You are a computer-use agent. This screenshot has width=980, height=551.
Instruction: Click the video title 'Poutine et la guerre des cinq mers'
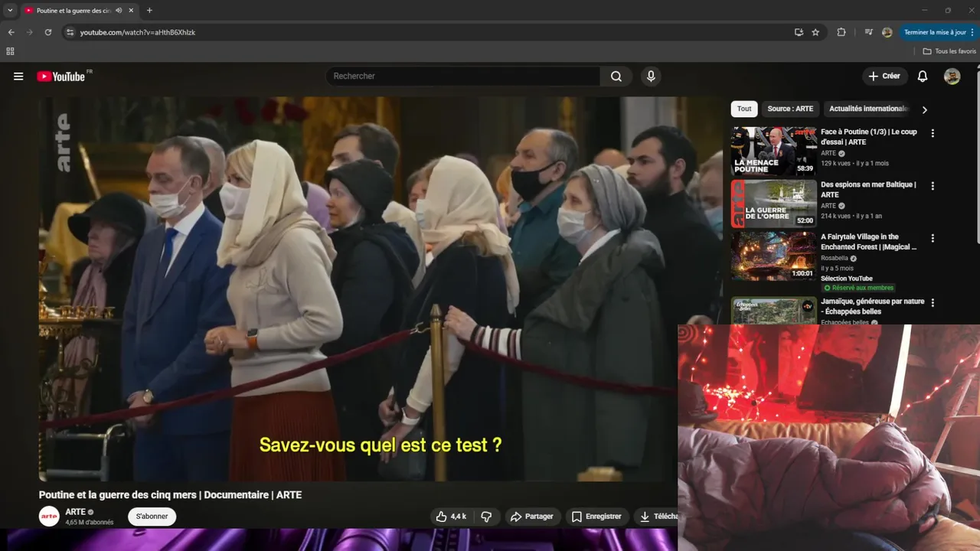point(170,495)
